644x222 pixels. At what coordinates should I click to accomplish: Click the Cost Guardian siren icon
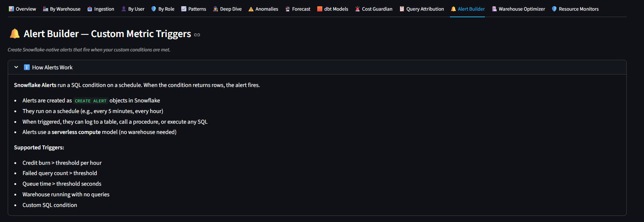(357, 9)
